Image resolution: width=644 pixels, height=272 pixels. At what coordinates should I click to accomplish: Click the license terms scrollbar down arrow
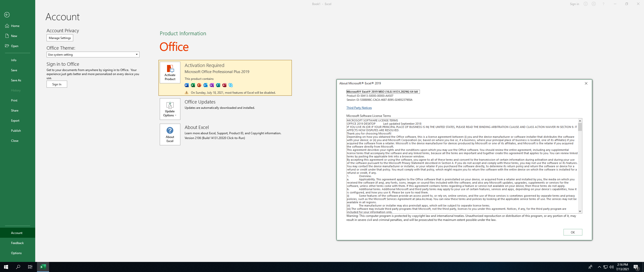tap(580, 211)
